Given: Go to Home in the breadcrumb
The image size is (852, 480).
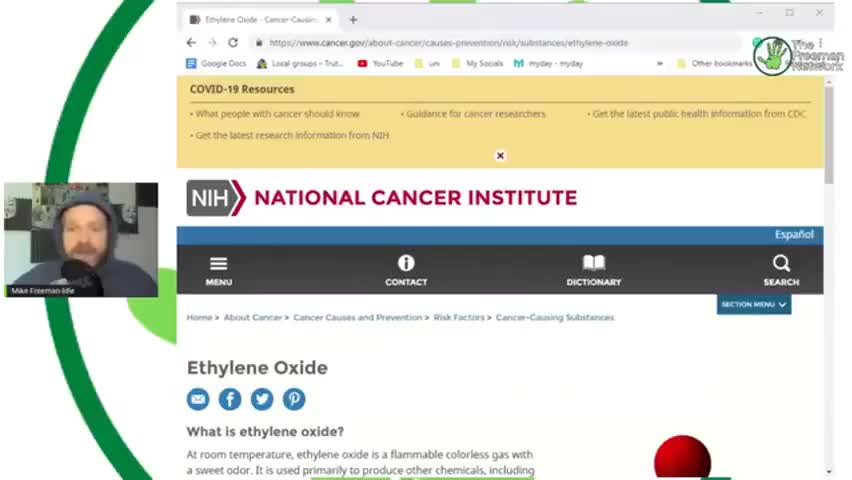Looking at the screenshot, I should tap(199, 317).
